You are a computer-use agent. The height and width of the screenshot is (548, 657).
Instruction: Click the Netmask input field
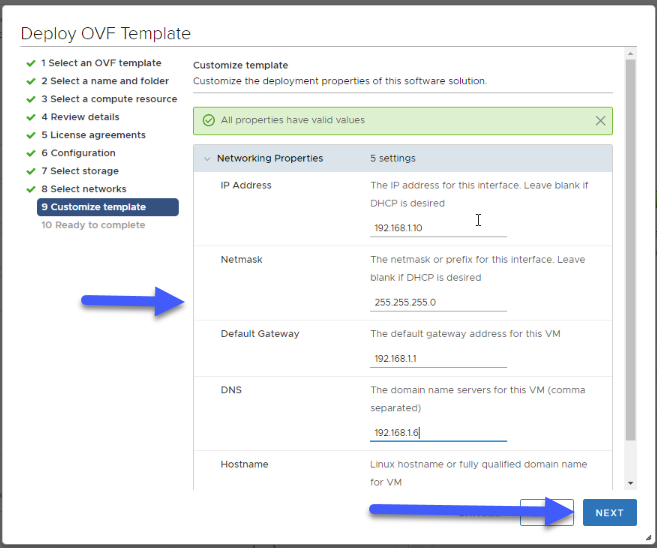[x=438, y=302]
